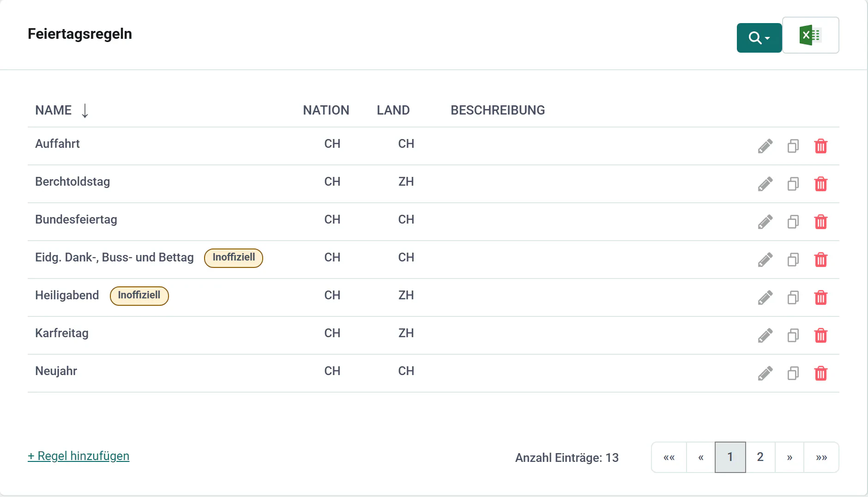Edit the Berchtoldstag rule
The height and width of the screenshot is (497, 868).
tap(765, 184)
